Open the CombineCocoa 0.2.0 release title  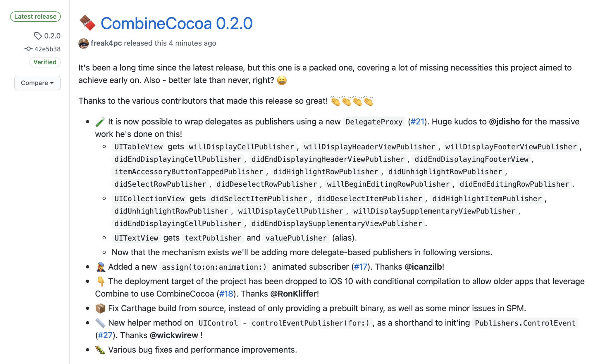coord(176,23)
